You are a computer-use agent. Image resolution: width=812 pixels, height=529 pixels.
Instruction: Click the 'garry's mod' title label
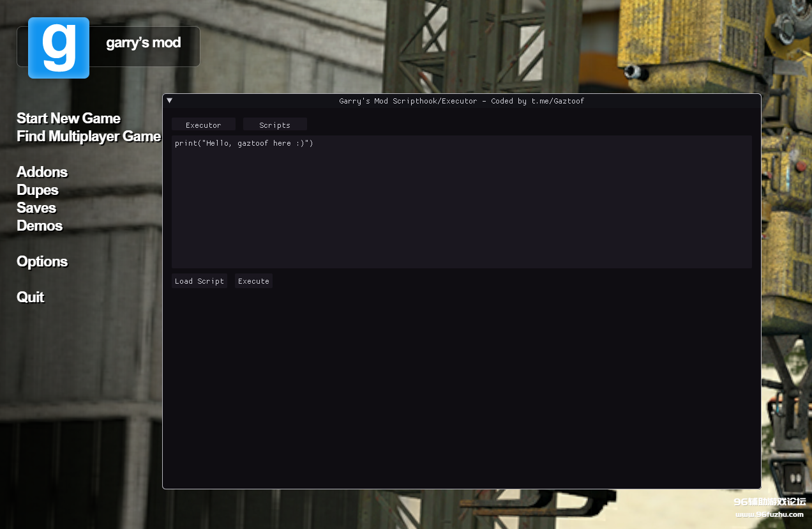[x=143, y=43]
